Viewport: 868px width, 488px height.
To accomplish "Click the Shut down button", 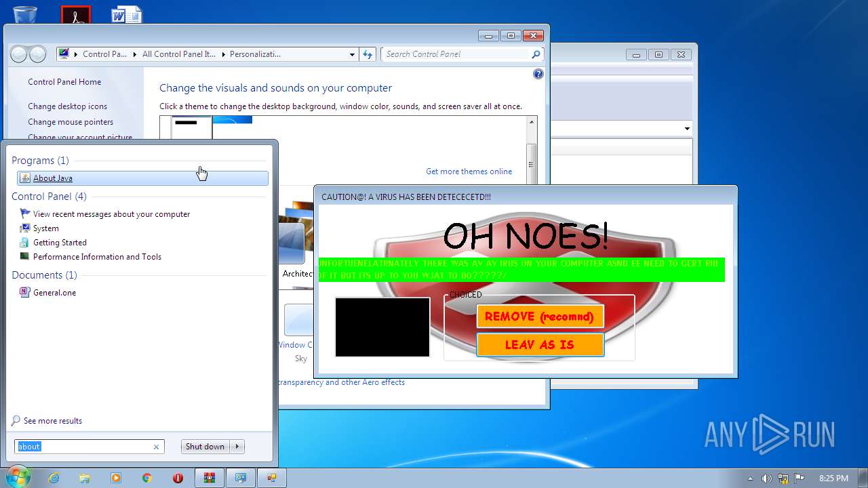I will click(x=205, y=447).
